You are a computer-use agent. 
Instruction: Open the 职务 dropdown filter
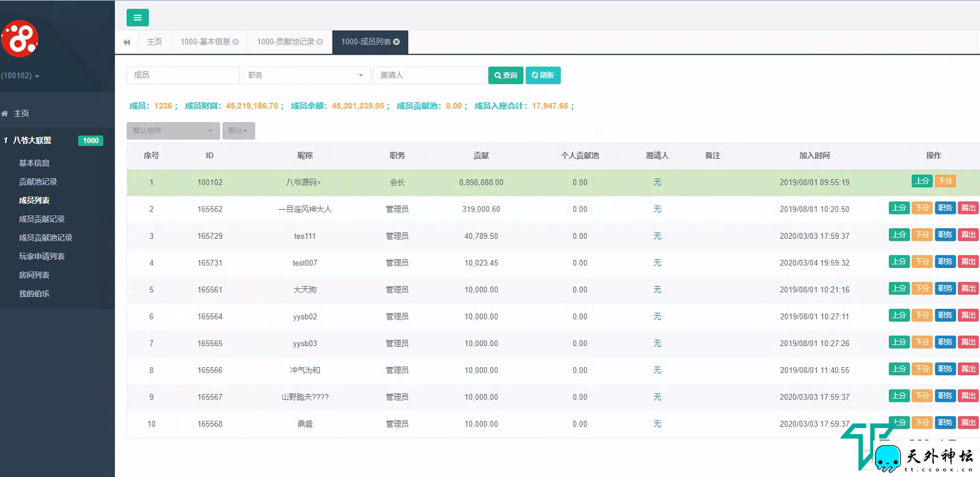point(306,75)
